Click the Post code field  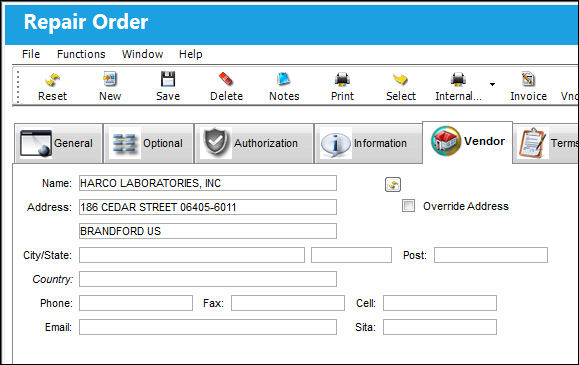(491, 255)
